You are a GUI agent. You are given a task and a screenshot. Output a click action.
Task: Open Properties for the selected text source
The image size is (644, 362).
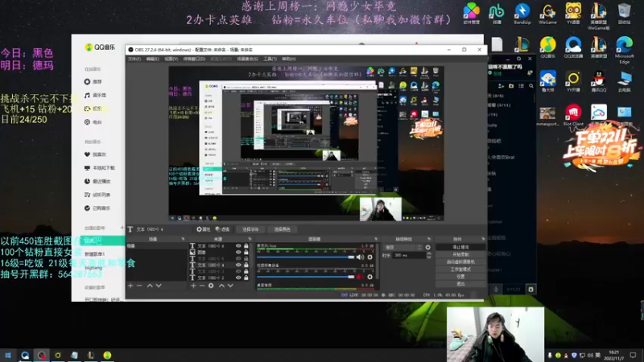[x=204, y=229]
